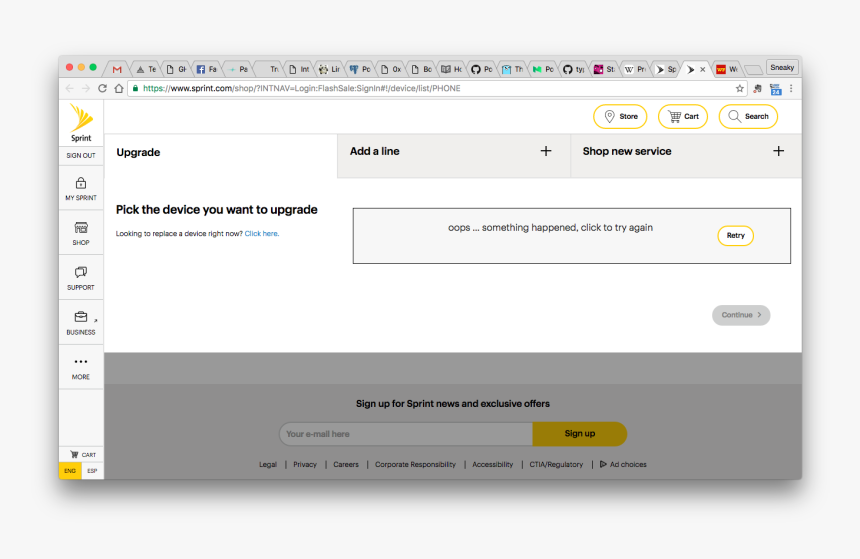The width and height of the screenshot is (860, 559).
Task: Click the Retry button
Action: [735, 235]
